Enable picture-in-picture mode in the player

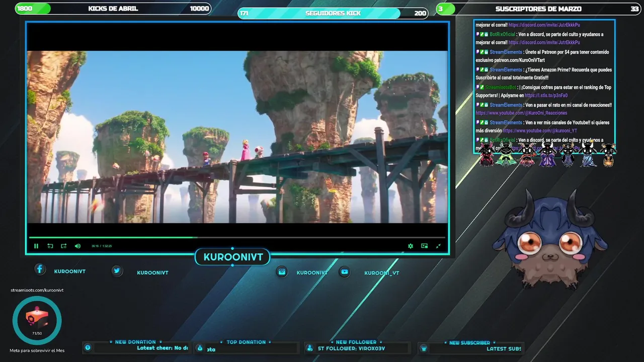click(x=424, y=246)
